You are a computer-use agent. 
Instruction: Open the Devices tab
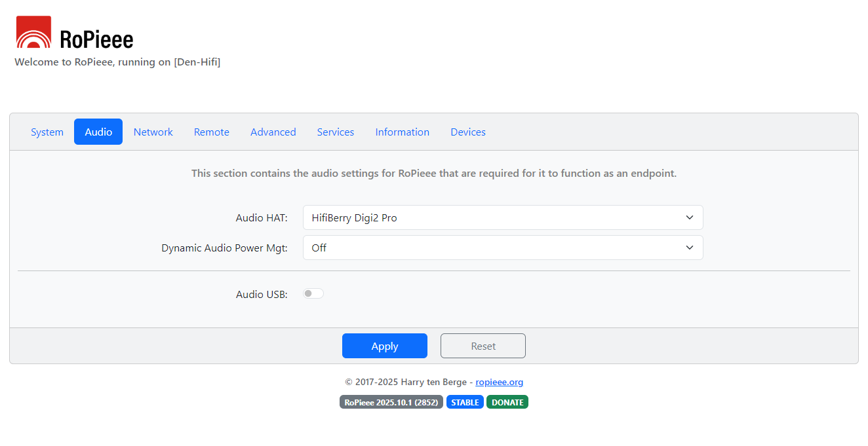click(x=467, y=132)
